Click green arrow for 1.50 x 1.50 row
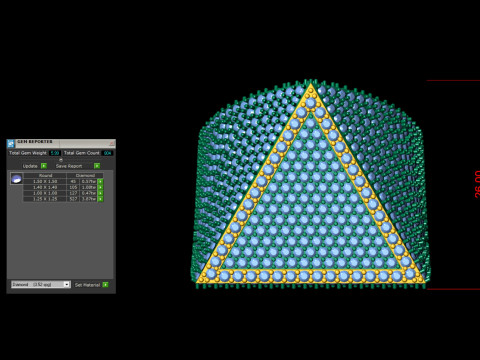This screenshot has width=480, height=360. [x=100, y=182]
